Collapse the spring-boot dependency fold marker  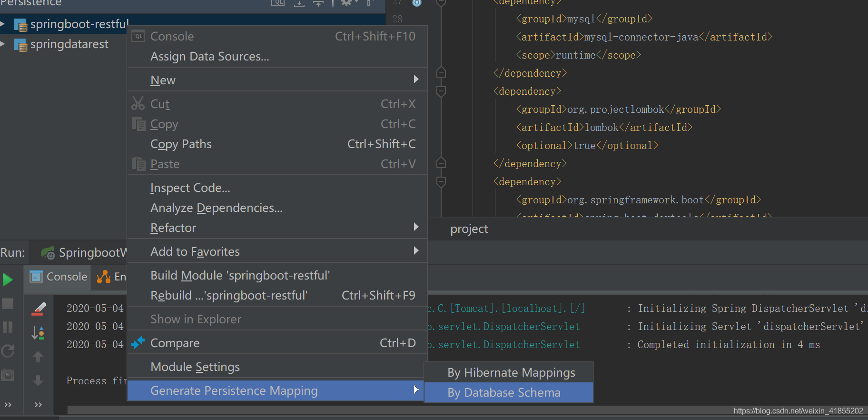click(441, 181)
